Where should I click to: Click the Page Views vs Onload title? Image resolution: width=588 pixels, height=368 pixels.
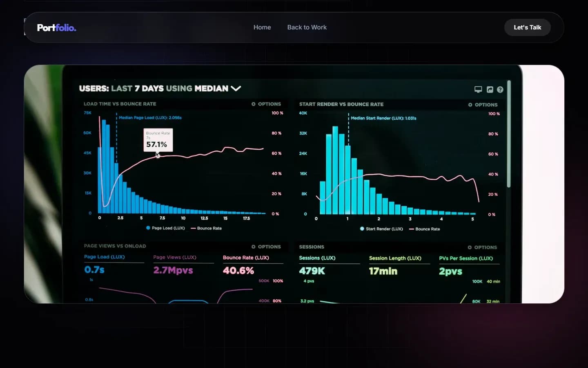(x=115, y=246)
